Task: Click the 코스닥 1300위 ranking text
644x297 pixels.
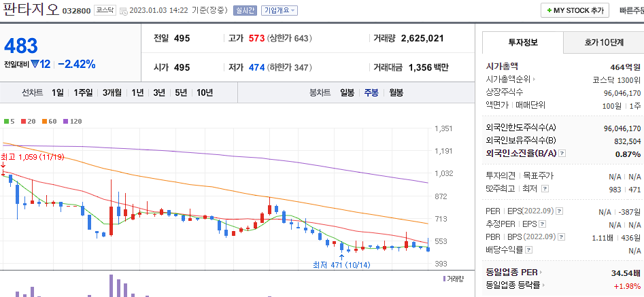Action: (x=617, y=80)
